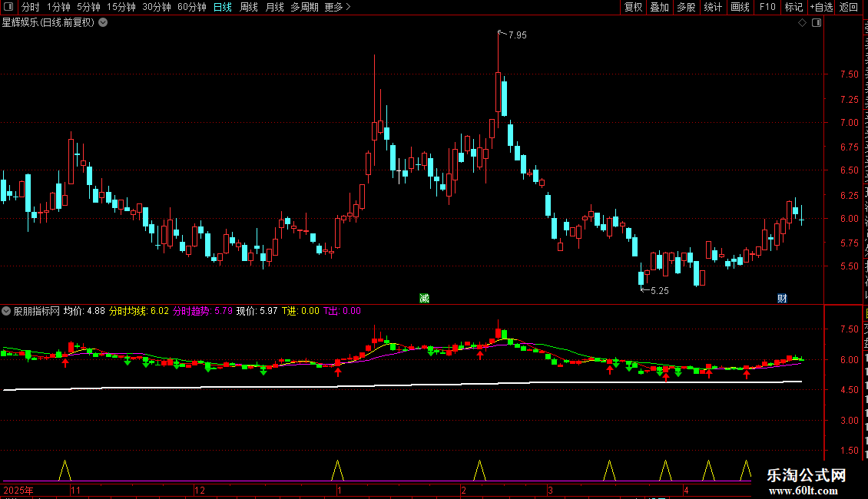Select the 15分钟 period tab

[x=121, y=7]
